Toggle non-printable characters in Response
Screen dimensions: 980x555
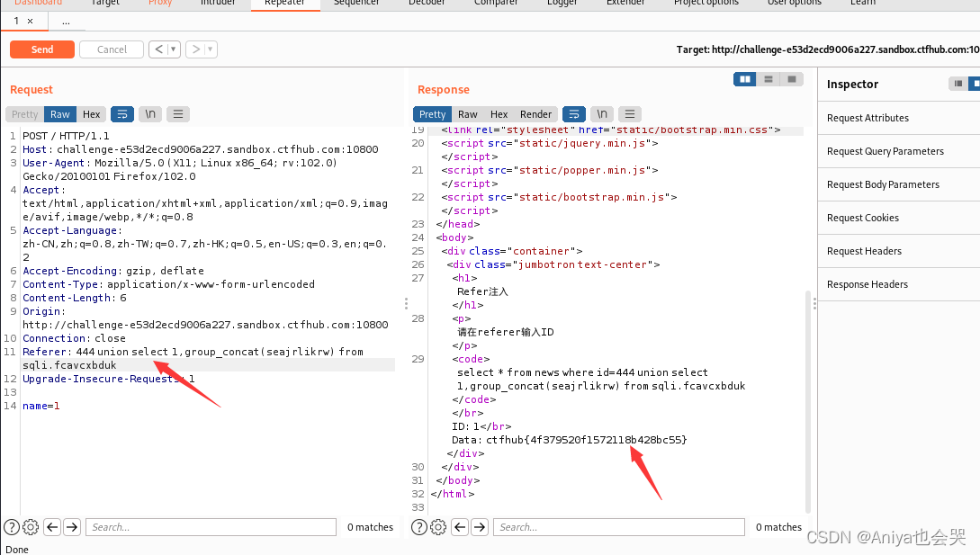point(602,114)
